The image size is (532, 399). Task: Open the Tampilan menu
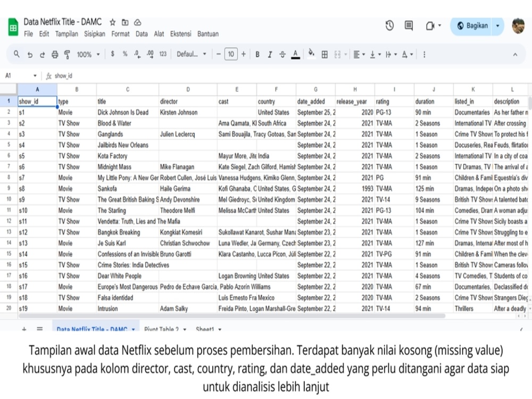click(66, 34)
